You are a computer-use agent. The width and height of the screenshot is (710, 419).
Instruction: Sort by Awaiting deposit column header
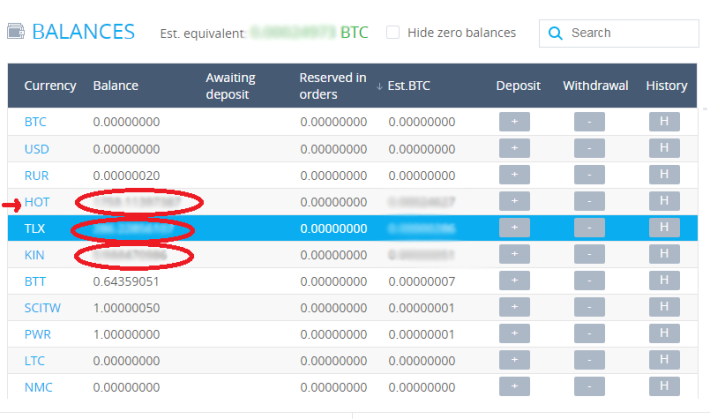pyautogui.click(x=230, y=86)
